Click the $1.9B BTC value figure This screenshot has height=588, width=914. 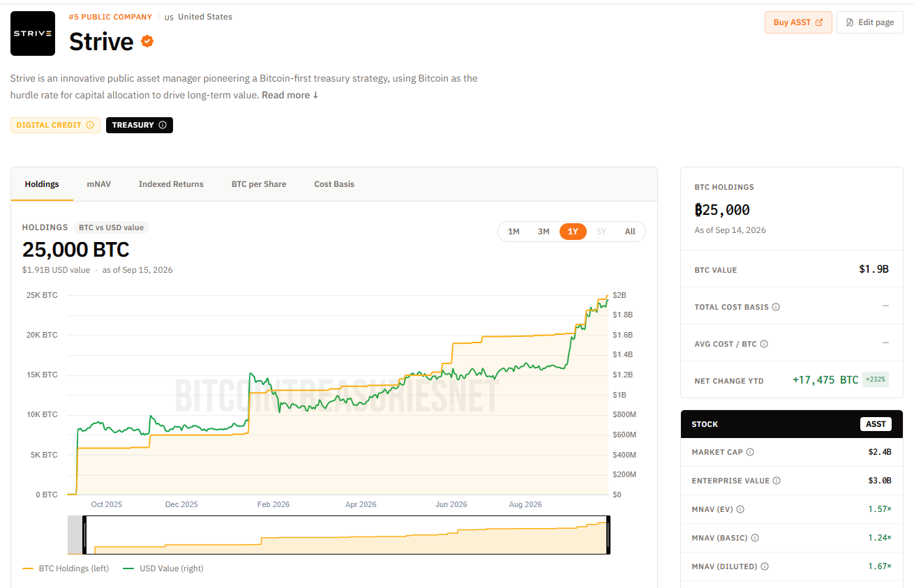pyautogui.click(x=874, y=269)
